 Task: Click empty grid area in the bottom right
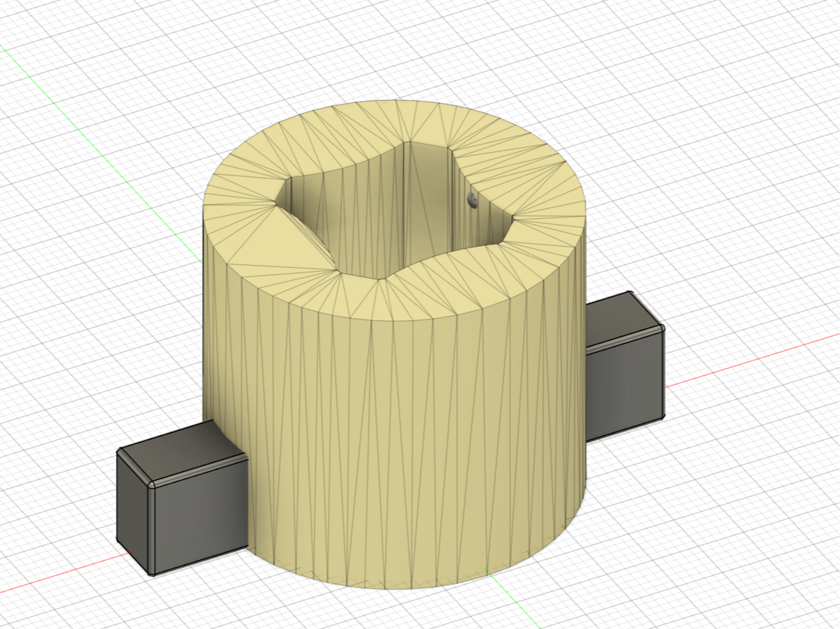pos(720,530)
